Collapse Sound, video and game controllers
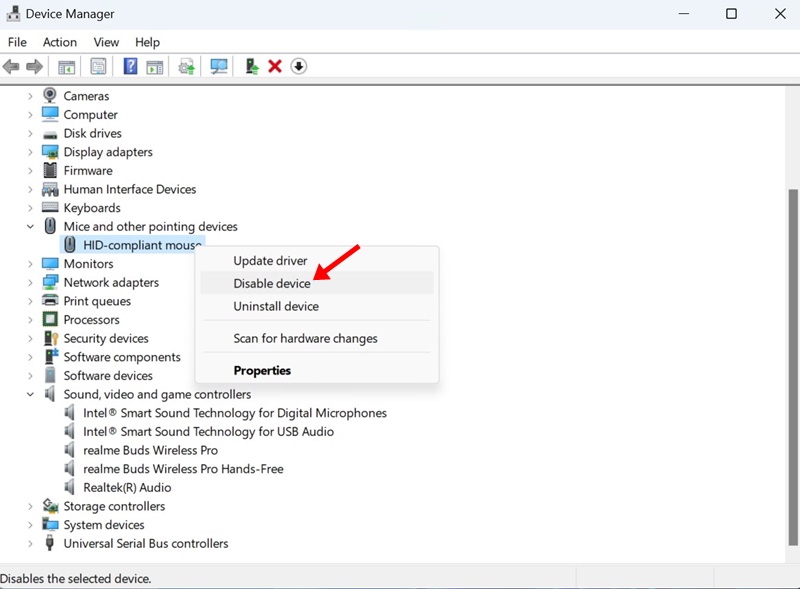This screenshot has width=800, height=589. (x=30, y=395)
